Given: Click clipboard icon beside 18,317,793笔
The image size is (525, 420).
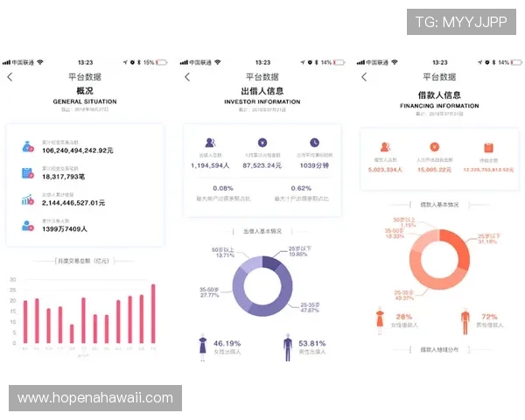Looking at the screenshot, I should (28, 173).
